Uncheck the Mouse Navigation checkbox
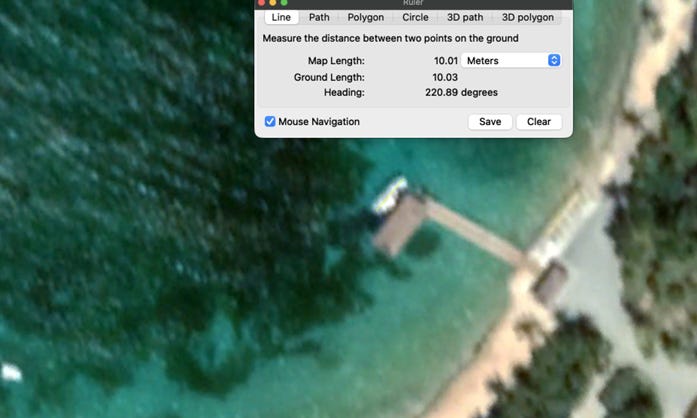The height and width of the screenshot is (418, 697). tap(270, 121)
